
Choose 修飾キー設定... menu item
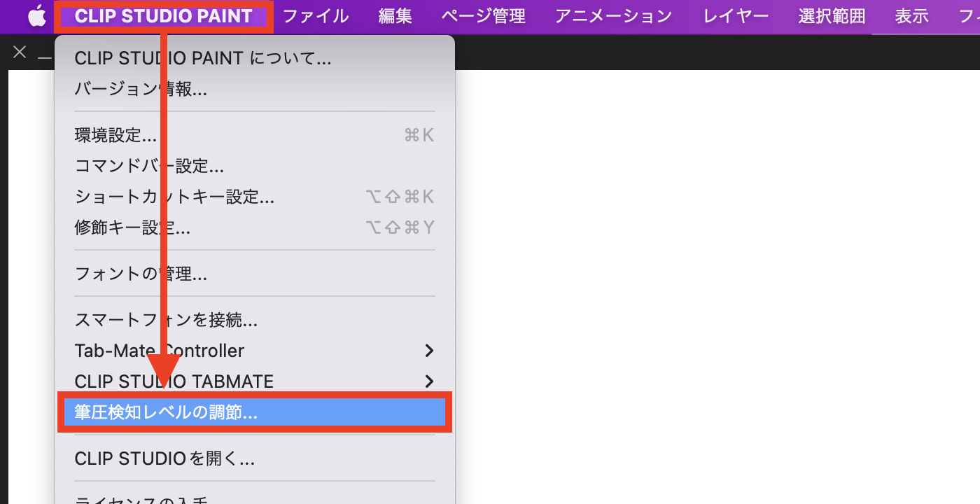(x=132, y=227)
